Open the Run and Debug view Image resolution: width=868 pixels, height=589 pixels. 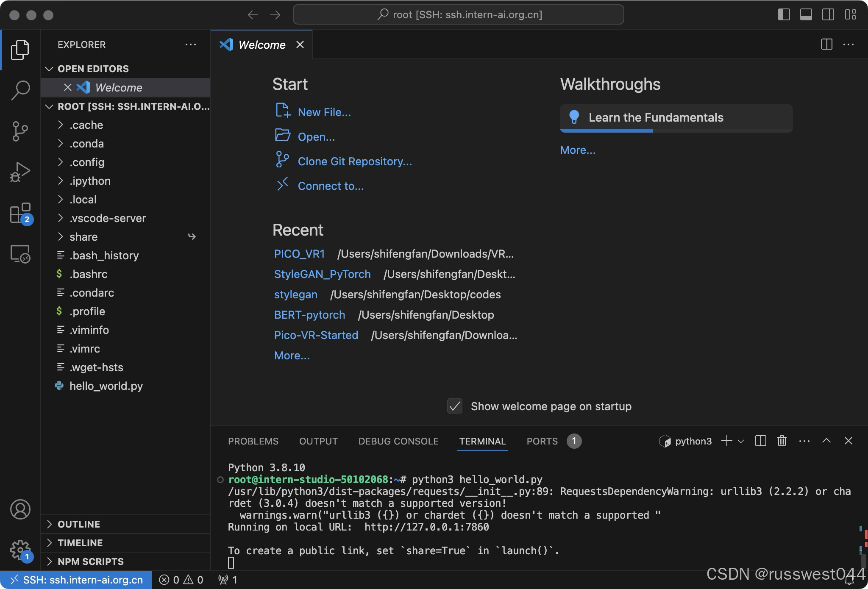click(20, 172)
